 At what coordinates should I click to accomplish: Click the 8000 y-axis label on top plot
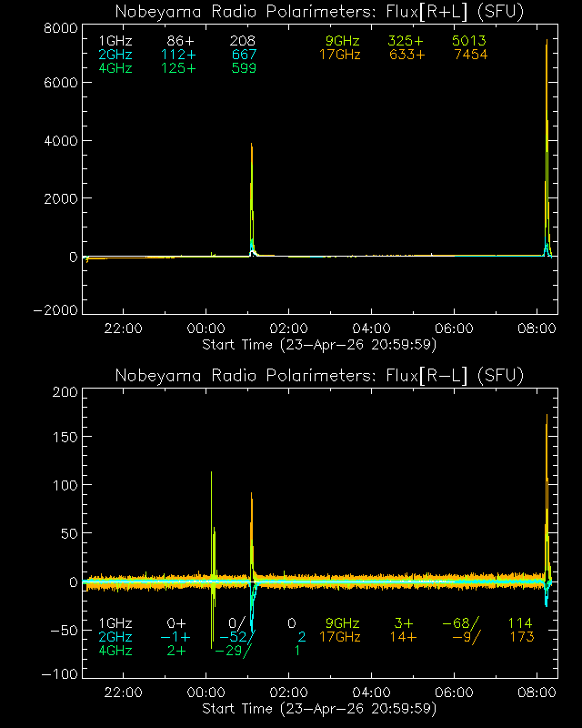tap(58, 28)
